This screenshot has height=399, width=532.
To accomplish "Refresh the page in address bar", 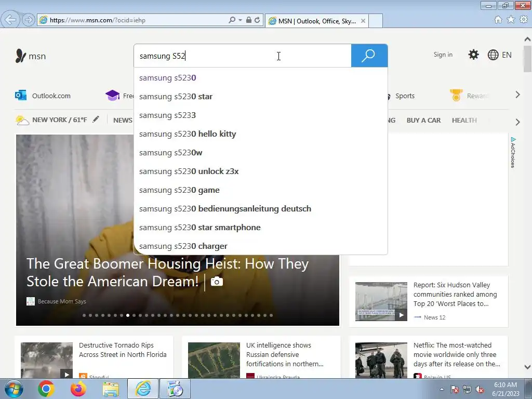I will click(x=258, y=20).
